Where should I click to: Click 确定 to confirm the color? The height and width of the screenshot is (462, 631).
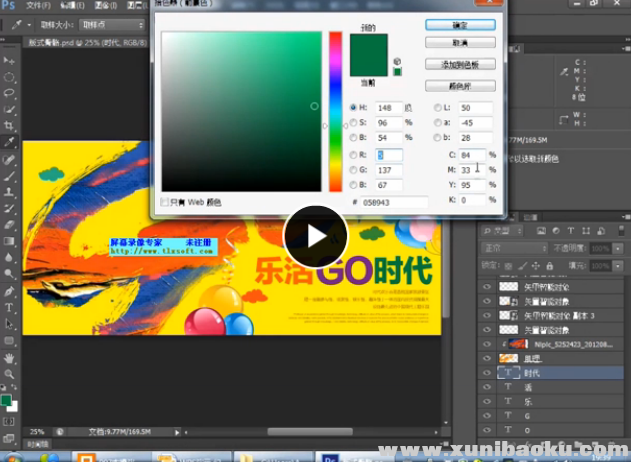click(x=460, y=24)
